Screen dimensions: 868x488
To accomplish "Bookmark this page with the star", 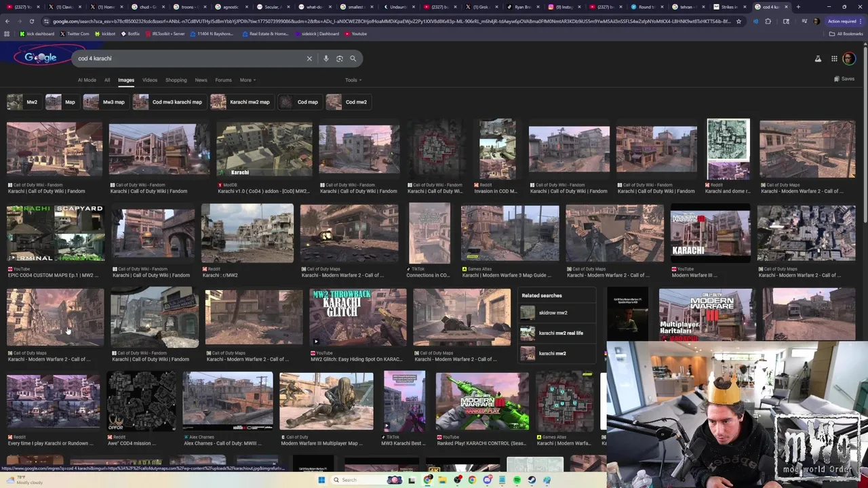I will [x=738, y=21].
